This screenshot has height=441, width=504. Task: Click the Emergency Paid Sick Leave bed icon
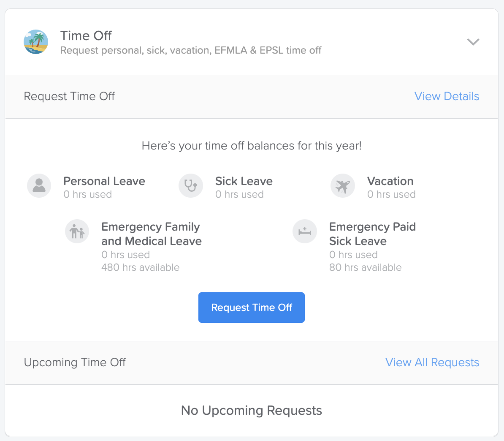[x=305, y=231]
